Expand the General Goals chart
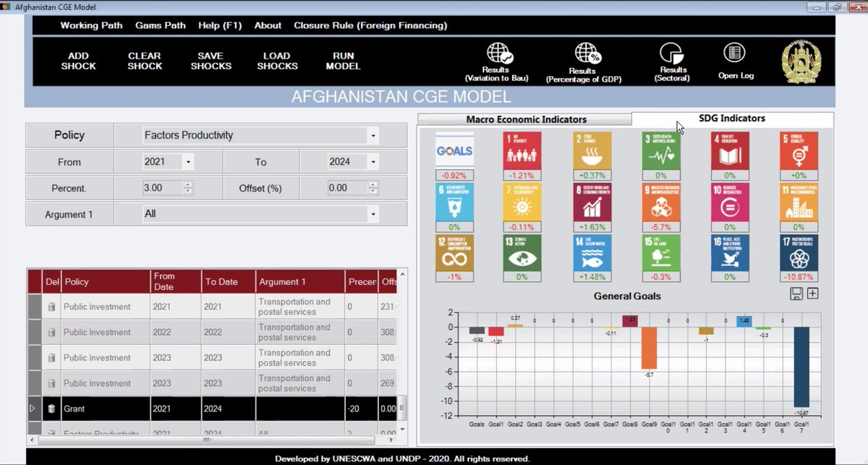The height and width of the screenshot is (465, 868). pyautogui.click(x=812, y=293)
